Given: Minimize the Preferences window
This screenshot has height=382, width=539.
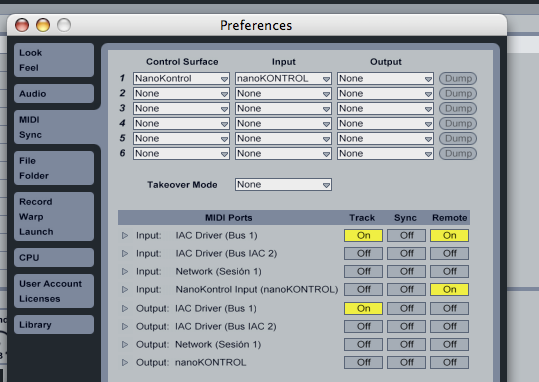Looking at the screenshot, I should click(43, 25).
